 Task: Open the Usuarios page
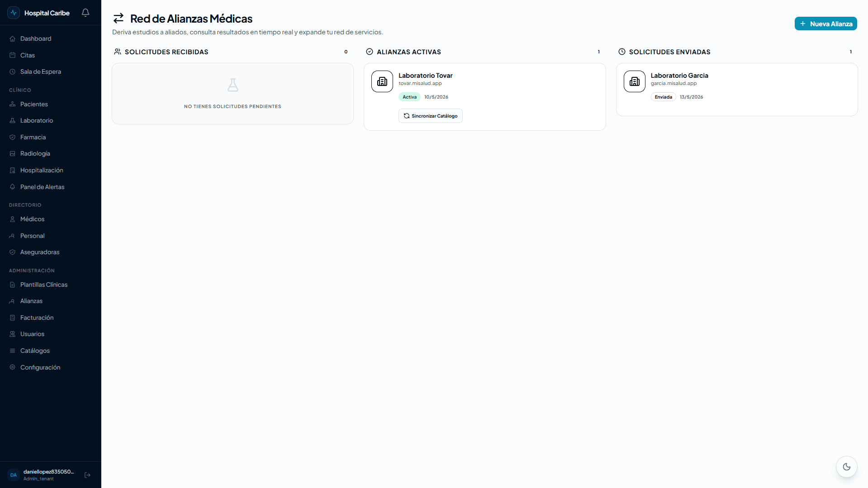[x=51, y=334]
